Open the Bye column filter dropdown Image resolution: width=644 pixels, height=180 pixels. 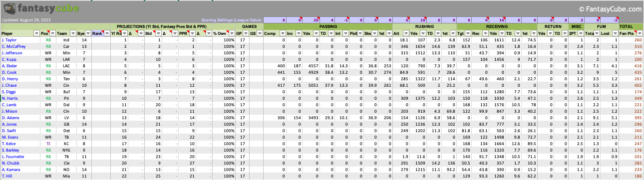(x=88, y=33)
